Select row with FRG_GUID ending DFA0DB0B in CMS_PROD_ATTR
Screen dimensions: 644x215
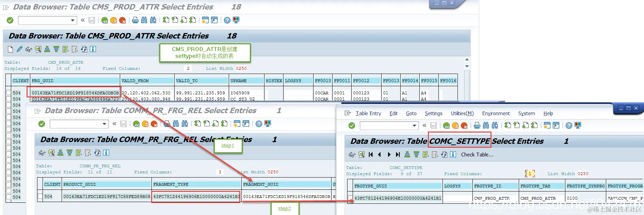click(9, 92)
